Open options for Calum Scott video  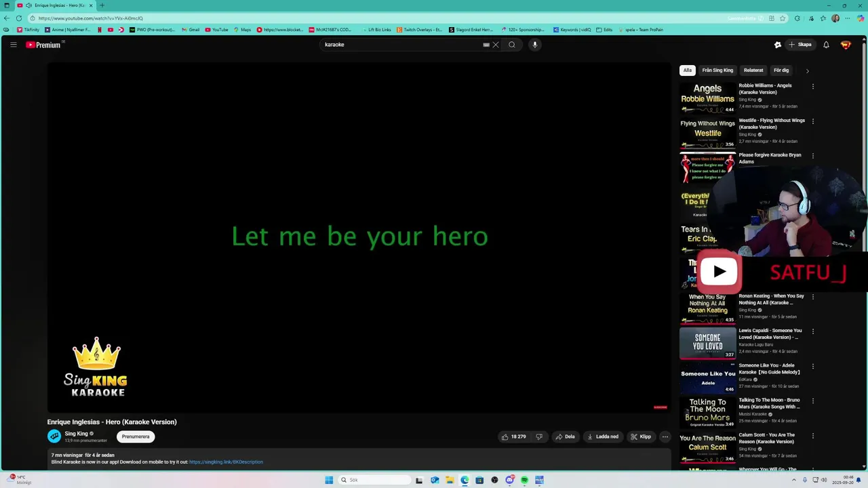point(812,436)
